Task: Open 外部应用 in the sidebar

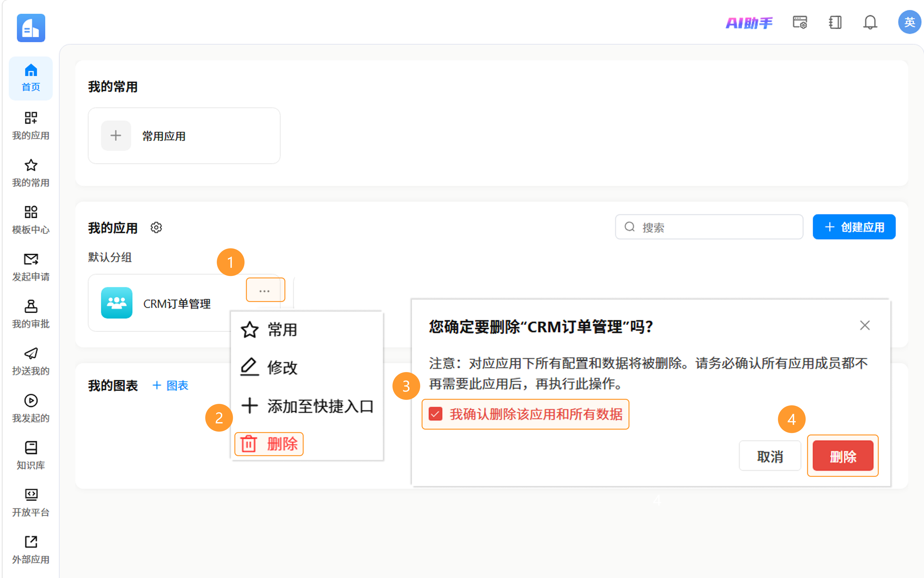Action: click(x=31, y=550)
